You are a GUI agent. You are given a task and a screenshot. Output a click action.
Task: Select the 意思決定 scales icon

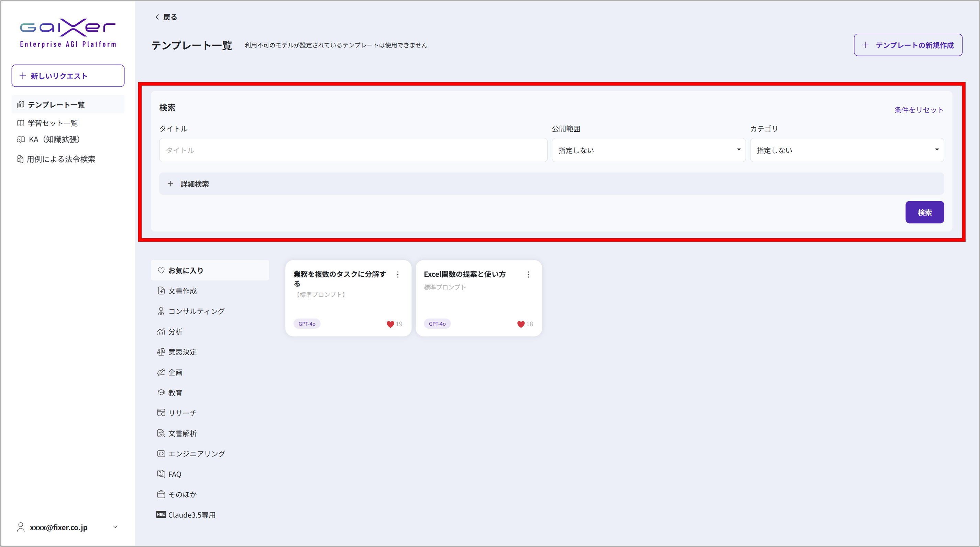pyautogui.click(x=161, y=352)
